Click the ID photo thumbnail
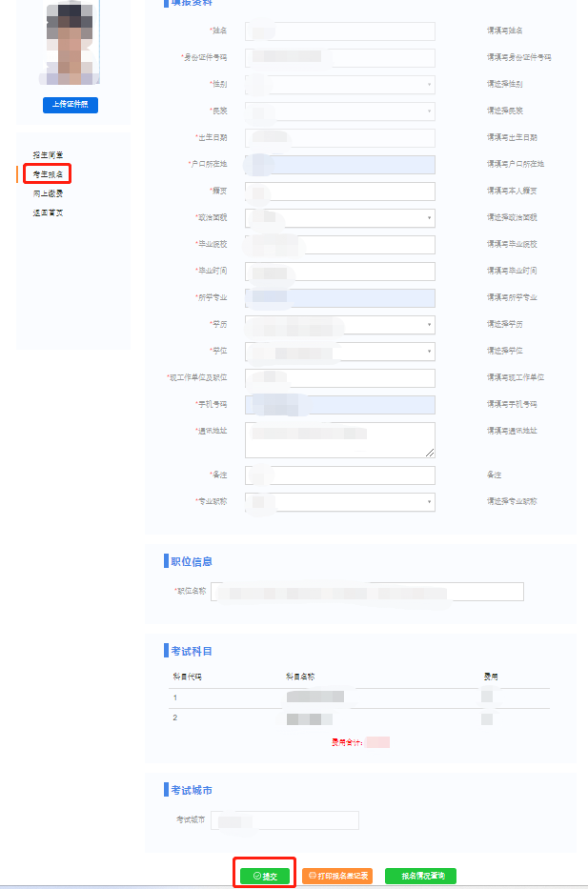588x889 pixels. 71,42
